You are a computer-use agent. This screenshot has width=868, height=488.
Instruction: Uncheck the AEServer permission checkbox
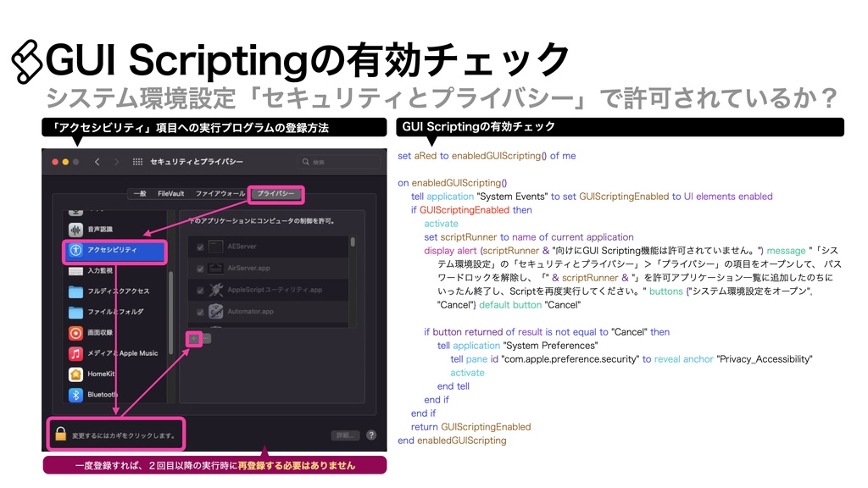click(x=198, y=246)
